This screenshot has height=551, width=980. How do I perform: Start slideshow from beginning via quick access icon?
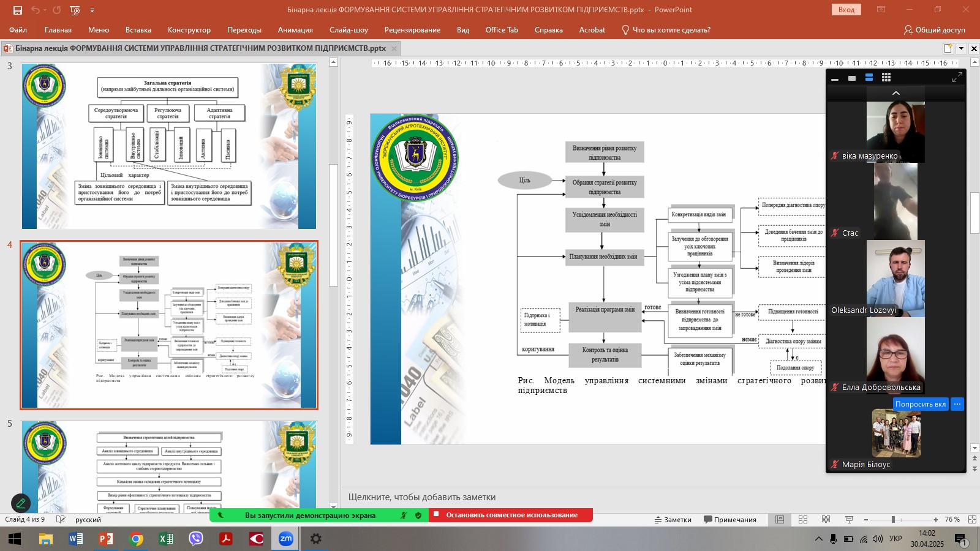pyautogui.click(x=75, y=10)
